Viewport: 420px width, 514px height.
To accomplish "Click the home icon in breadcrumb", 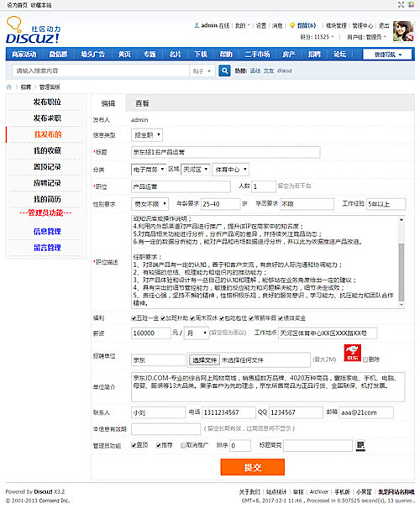I will click(x=9, y=87).
